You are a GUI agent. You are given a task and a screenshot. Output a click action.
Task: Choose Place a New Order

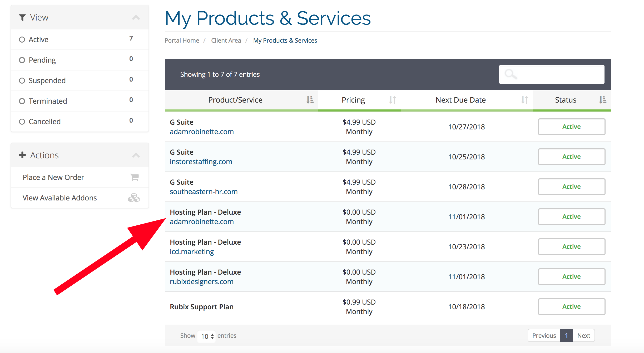tap(80, 177)
